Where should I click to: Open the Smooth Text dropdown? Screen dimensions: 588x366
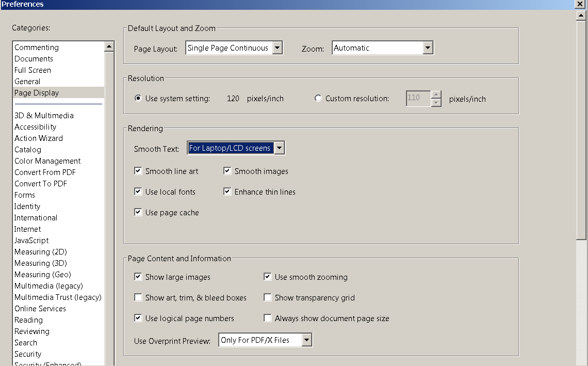(x=279, y=148)
